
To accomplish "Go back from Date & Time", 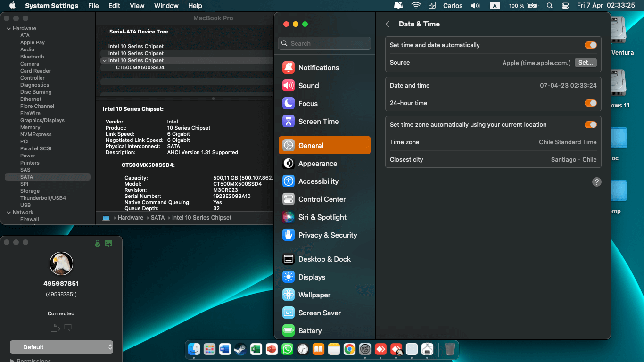I will [388, 24].
